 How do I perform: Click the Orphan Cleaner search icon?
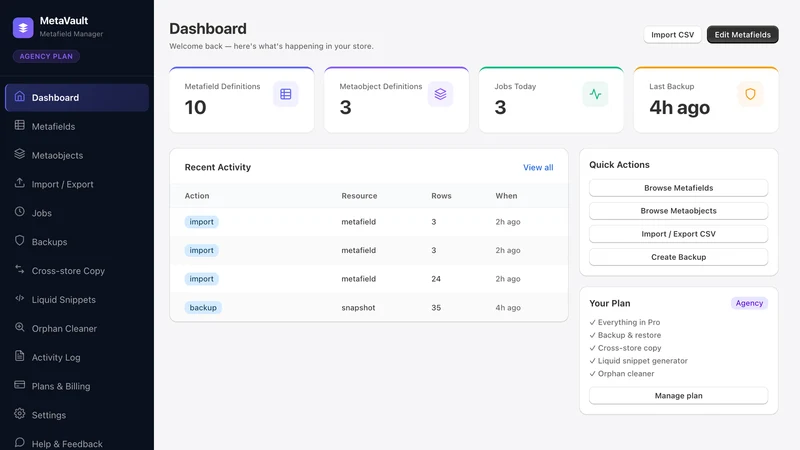(x=19, y=327)
